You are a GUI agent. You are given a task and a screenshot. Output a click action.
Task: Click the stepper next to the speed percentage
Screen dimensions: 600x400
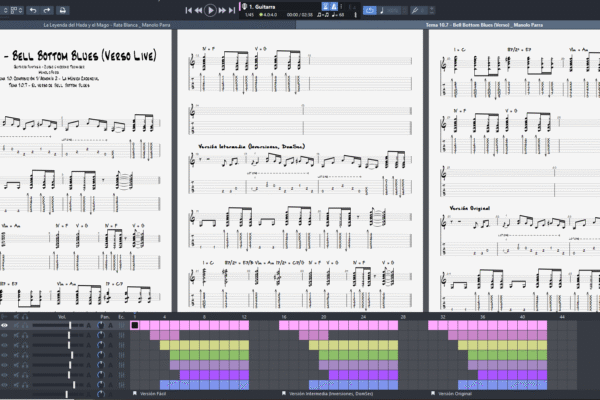pos(404,10)
